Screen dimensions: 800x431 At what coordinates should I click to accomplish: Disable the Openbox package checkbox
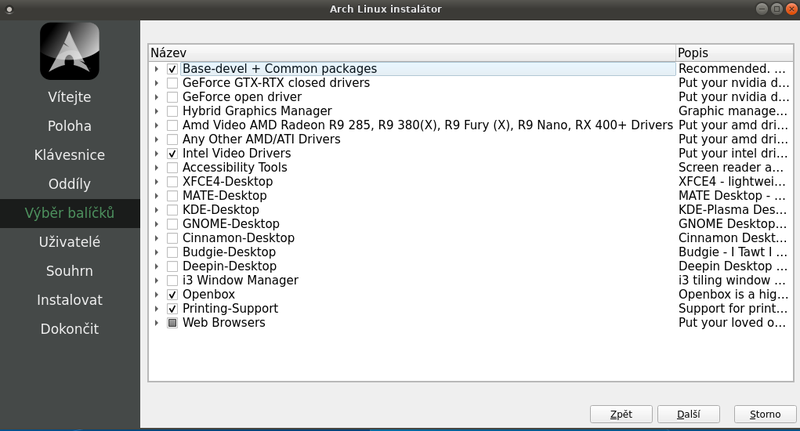(x=173, y=295)
